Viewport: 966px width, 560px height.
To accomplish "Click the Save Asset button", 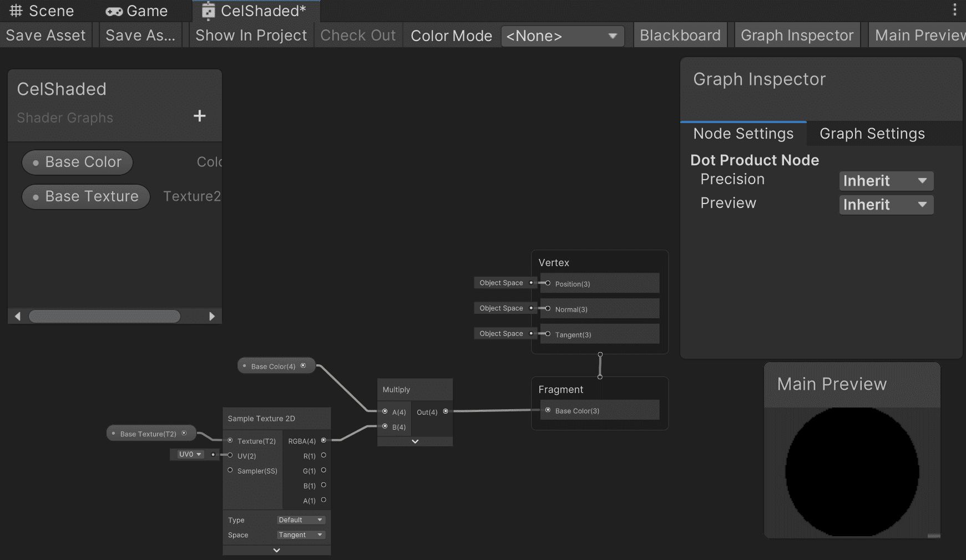I will tap(46, 35).
